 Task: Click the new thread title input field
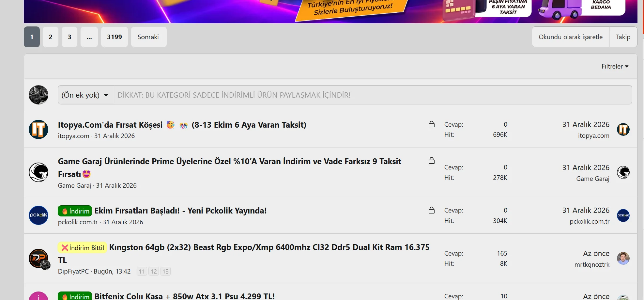[x=373, y=95]
